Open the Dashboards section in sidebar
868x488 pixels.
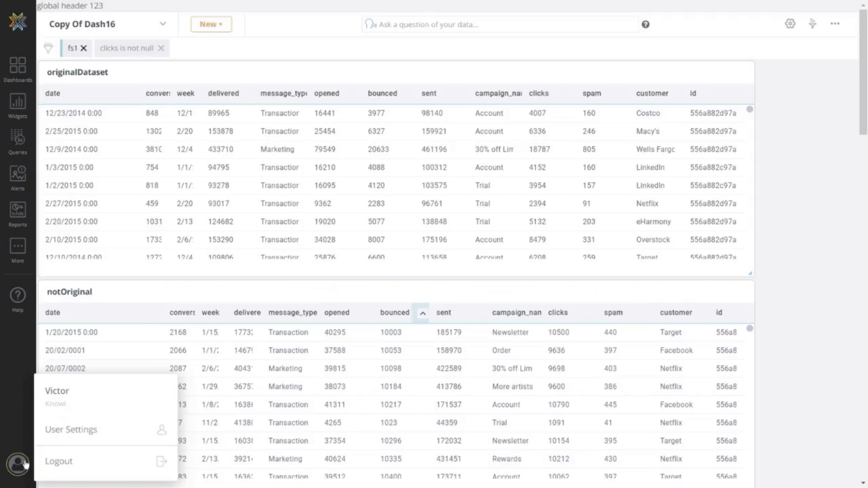[18, 69]
